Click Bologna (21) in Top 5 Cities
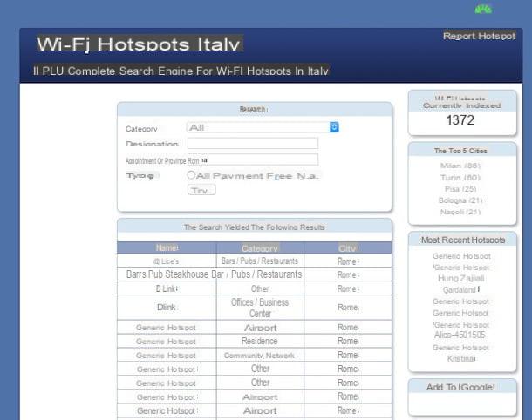532x420 pixels. tap(460, 200)
